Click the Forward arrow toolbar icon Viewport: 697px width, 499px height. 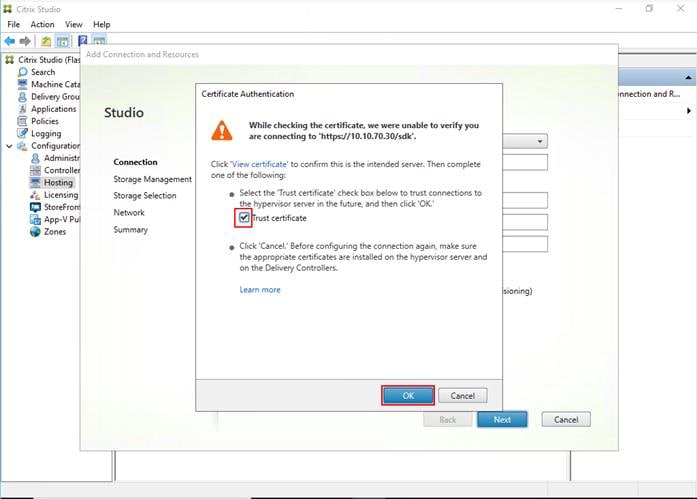25,41
